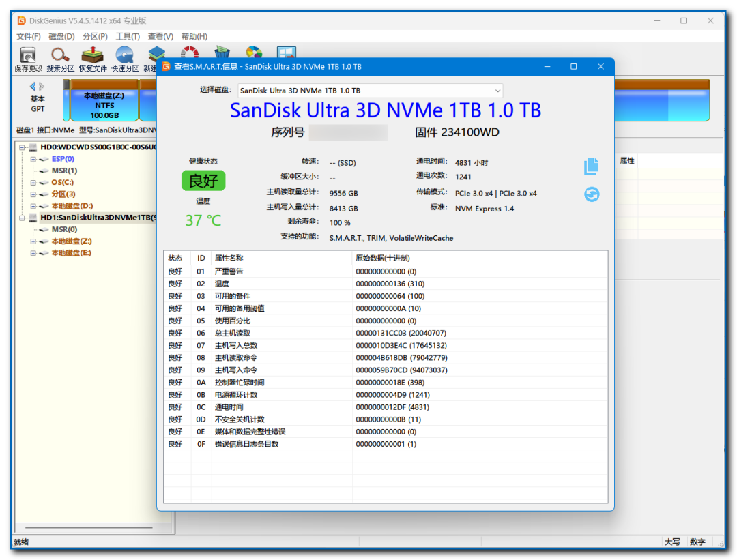This screenshot has width=737, height=560.
Task: Collapse the HD0 WDC disk tree node
Action: 22,147
